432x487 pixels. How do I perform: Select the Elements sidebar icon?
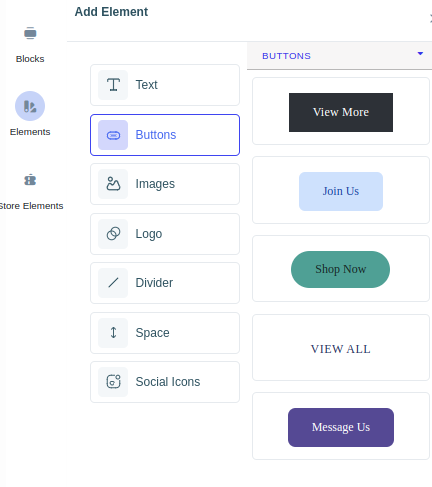tap(30, 106)
